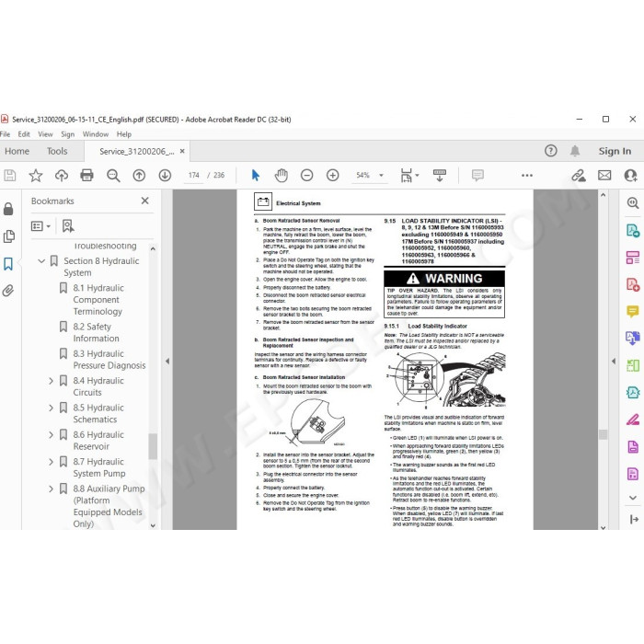Collapse right tools pane arrow
Image resolution: width=644 pixels, height=644 pixels.
point(614,361)
